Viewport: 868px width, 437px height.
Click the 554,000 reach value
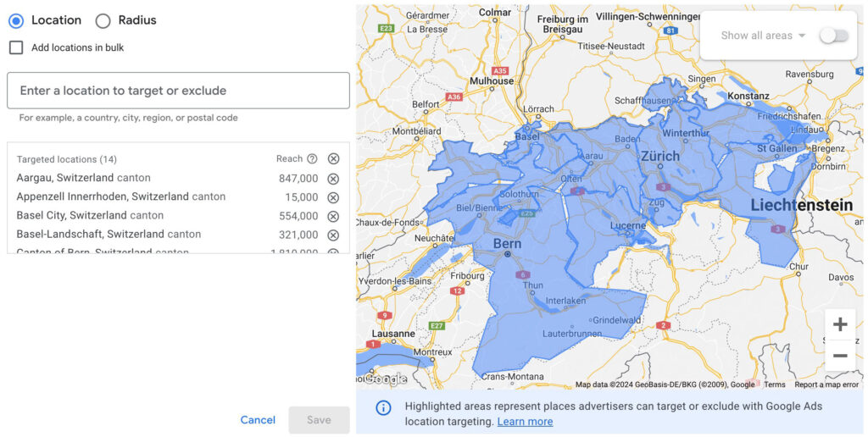point(298,216)
